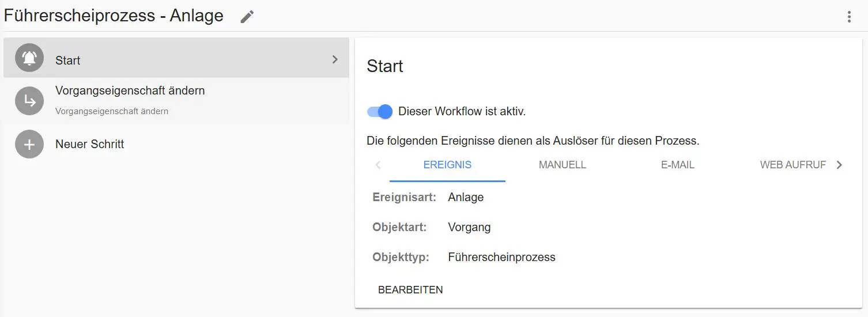Open the E-MAIL trigger tab

tap(677, 165)
